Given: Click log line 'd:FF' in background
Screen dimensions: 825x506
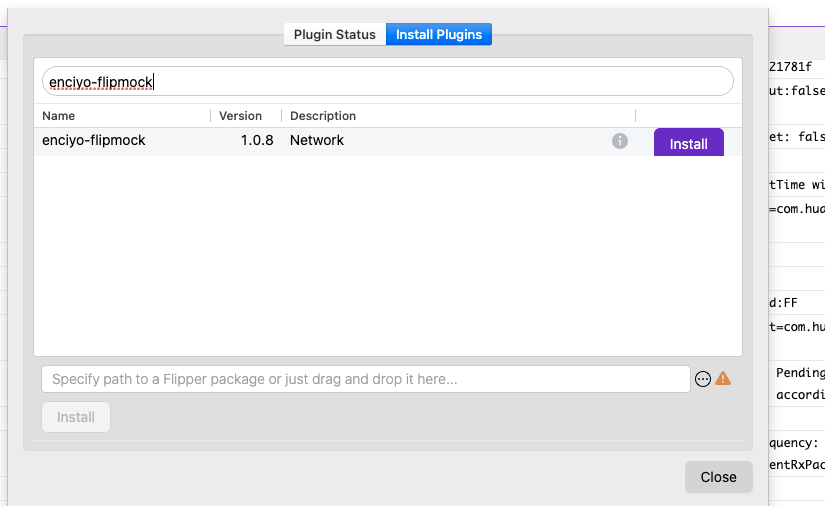Looking at the screenshot, I should click(783, 303).
